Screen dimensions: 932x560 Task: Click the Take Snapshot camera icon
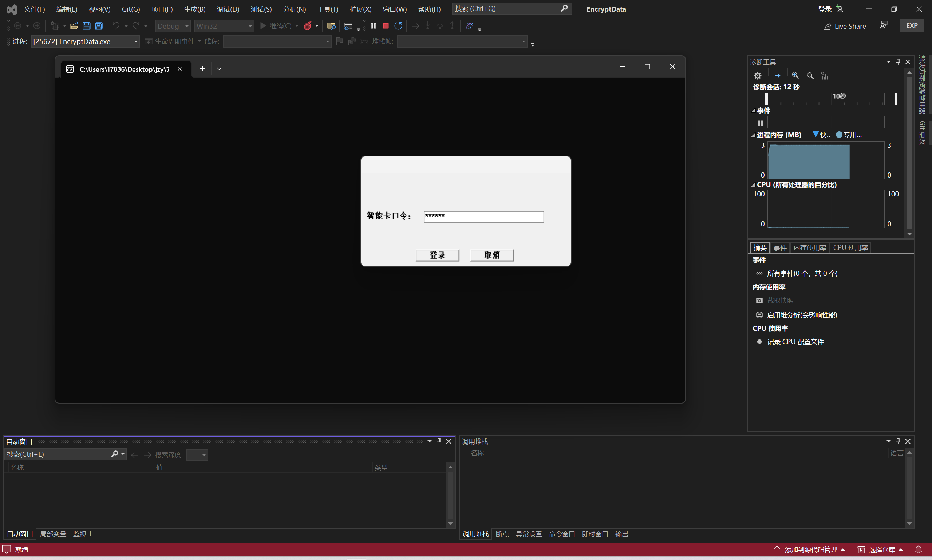point(759,301)
